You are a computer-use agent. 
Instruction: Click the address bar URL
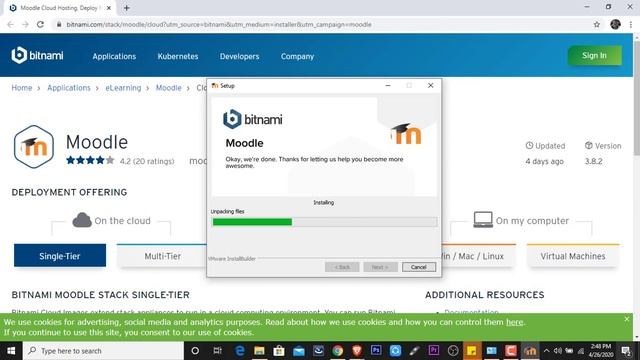click(219, 24)
